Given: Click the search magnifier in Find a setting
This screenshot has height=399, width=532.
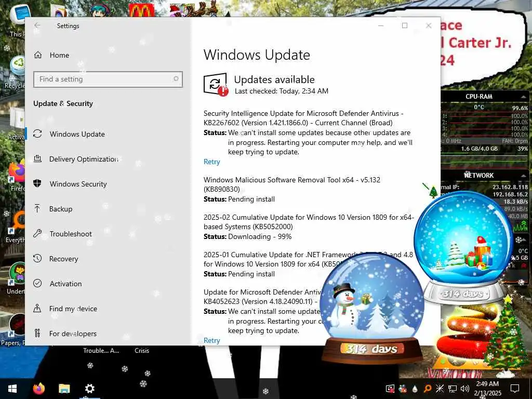Looking at the screenshot, I should (x=176, y=79).
